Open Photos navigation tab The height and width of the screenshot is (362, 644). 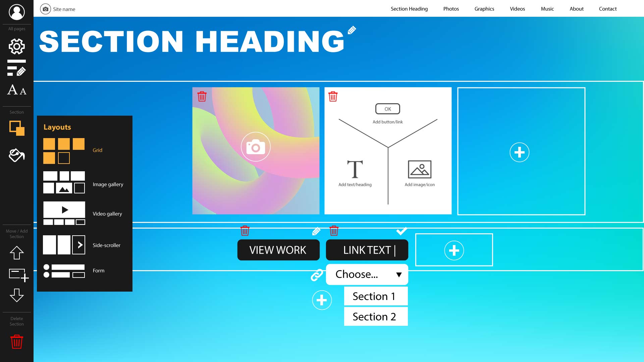(x=451, y=8)
